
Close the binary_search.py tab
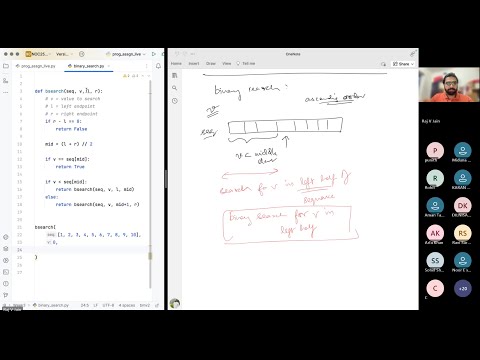109,66
